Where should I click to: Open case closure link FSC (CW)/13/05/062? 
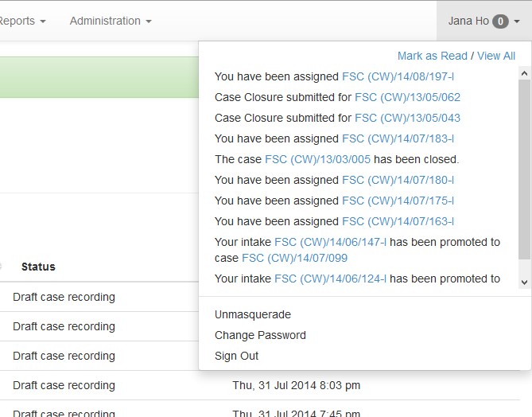(407, 97)
